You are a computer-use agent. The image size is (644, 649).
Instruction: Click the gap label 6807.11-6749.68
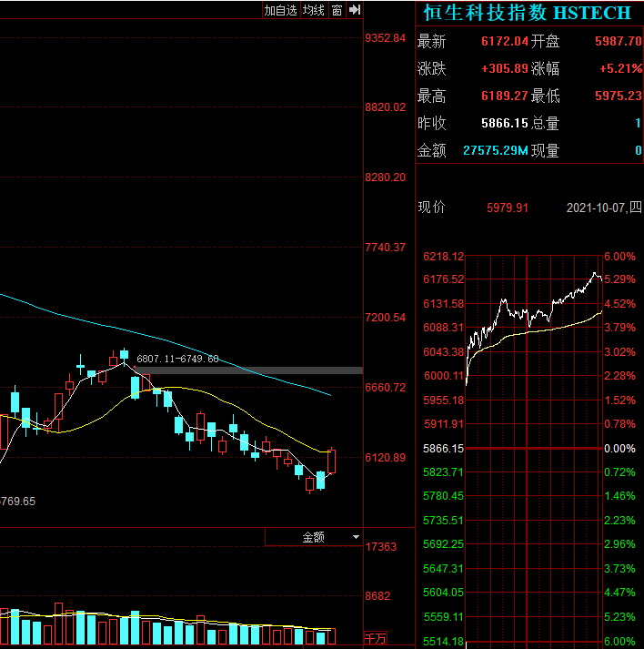[x=177, y=359]
